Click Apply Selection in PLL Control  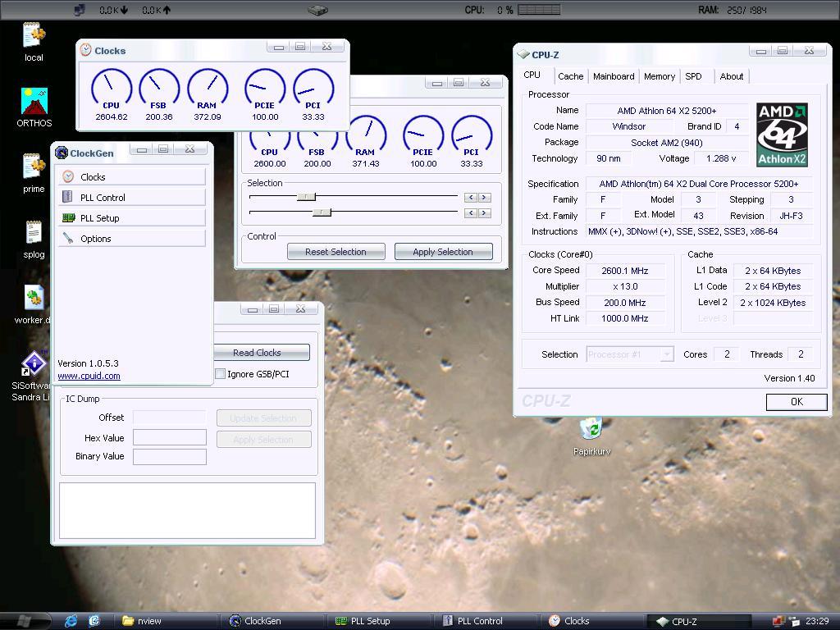(443, 252)
